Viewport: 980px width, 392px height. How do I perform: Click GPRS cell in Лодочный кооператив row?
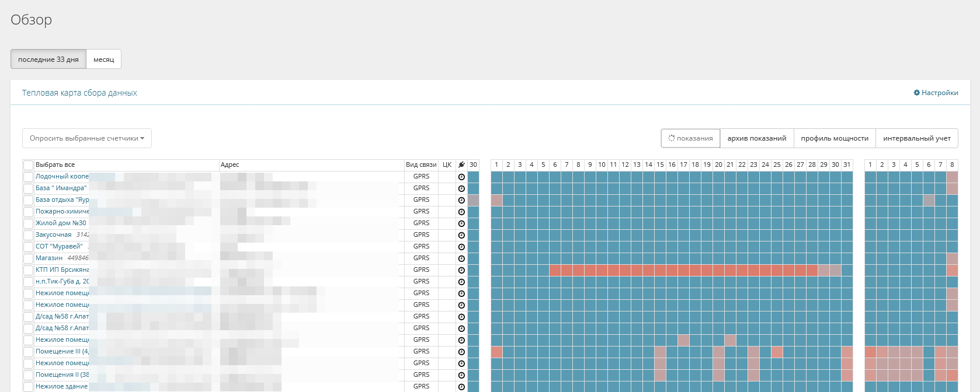(x=421, y=176)
